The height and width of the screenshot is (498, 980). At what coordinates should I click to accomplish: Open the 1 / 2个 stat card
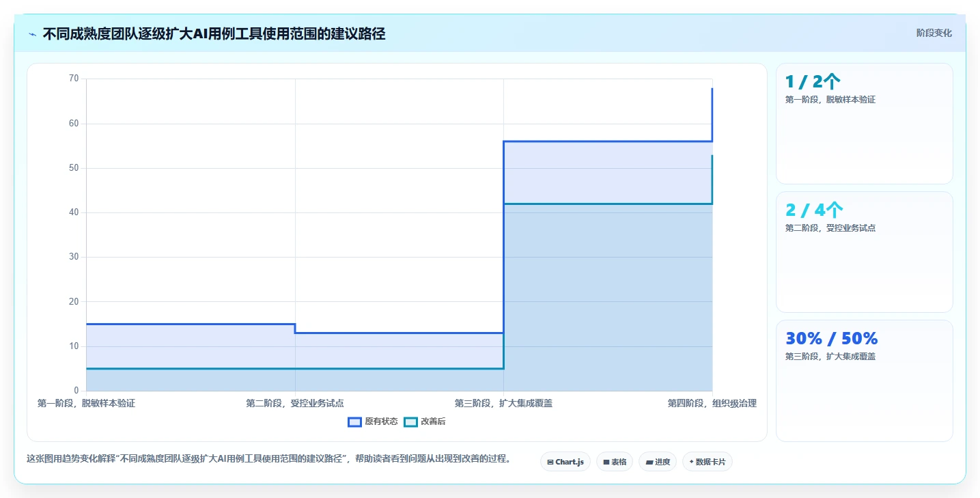(864, 124)
